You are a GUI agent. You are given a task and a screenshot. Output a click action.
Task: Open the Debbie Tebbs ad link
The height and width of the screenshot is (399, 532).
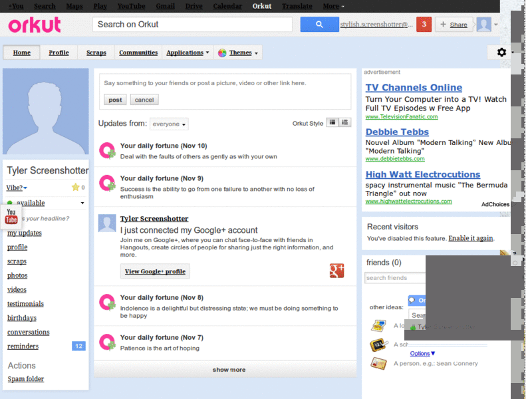397,132
